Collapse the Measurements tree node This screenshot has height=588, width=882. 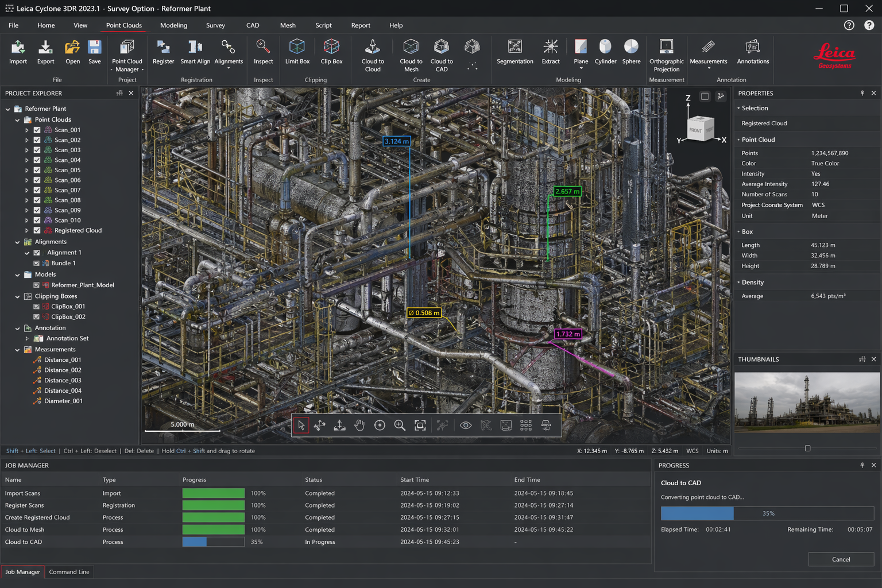point(17,350)
